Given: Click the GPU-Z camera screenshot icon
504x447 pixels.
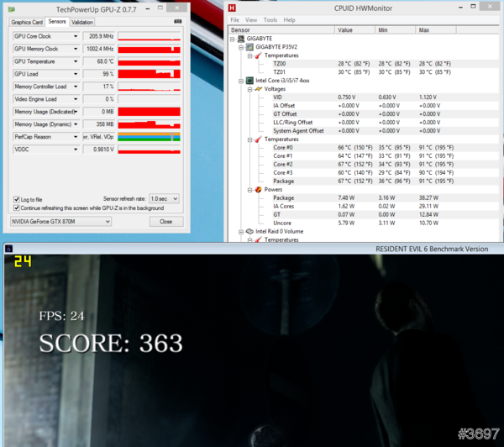Looking at the screenshot, I should click(177, 22).
